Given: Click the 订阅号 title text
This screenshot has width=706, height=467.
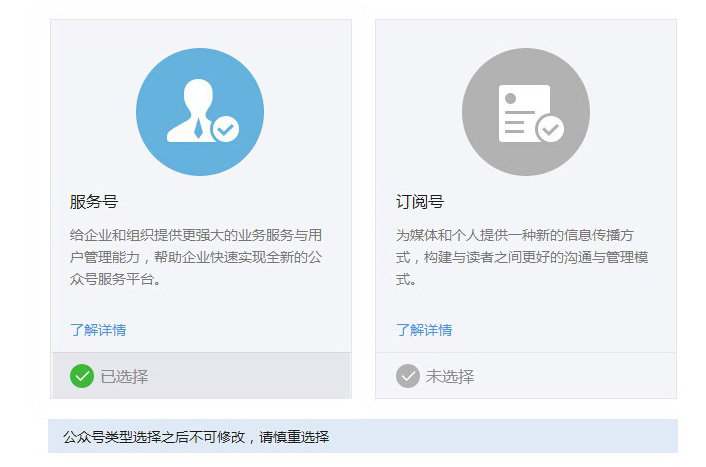Looking at the screenshot, I should coord(420,202).
